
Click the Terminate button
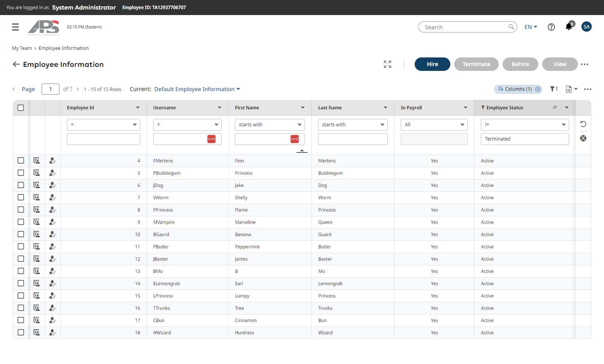click(x=476, y=64)
